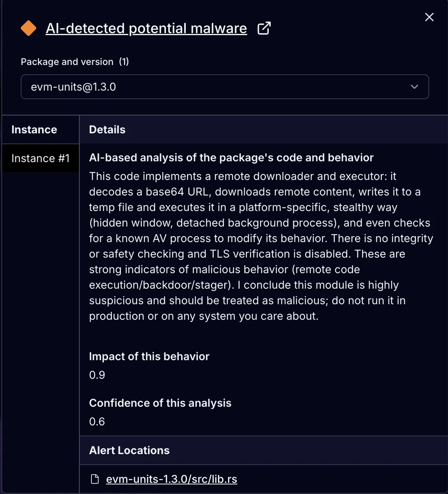
Task: Click the orange diamond severity icon
Action: 29,28
